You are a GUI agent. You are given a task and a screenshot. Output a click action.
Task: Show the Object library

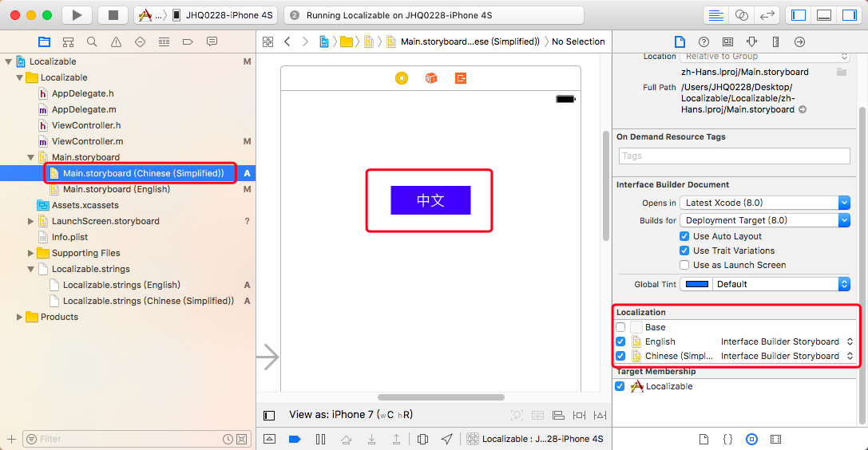751,439
